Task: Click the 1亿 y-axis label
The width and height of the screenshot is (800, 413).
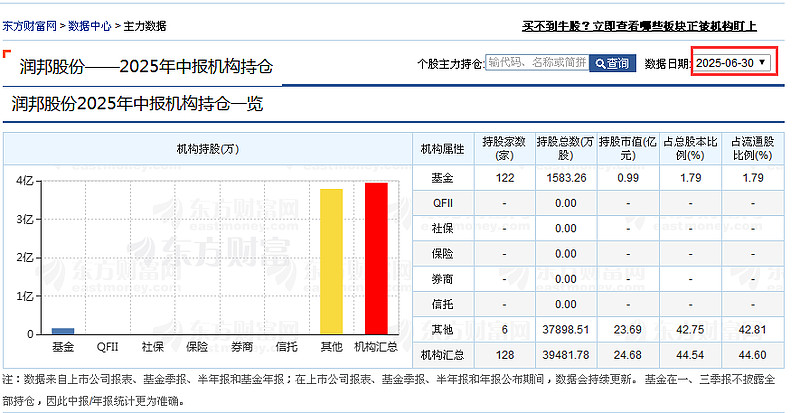Action: pos(25,296)
